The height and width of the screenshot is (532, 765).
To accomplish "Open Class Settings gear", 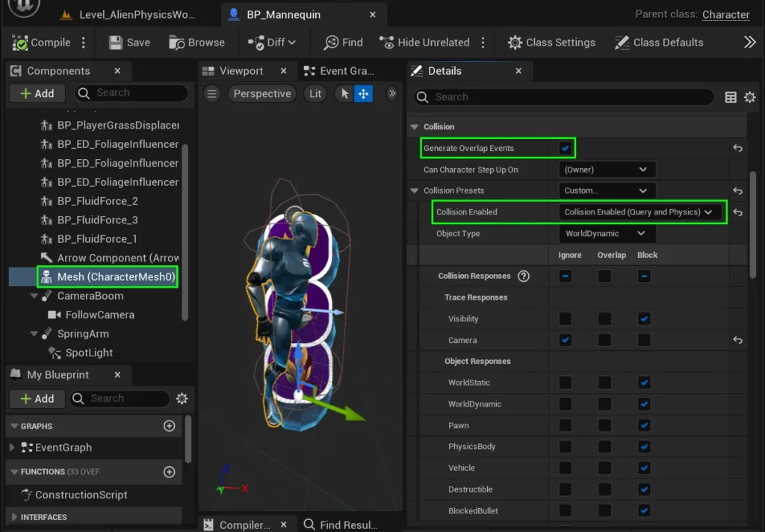I will pyautogui.click(x=551, y=43).
